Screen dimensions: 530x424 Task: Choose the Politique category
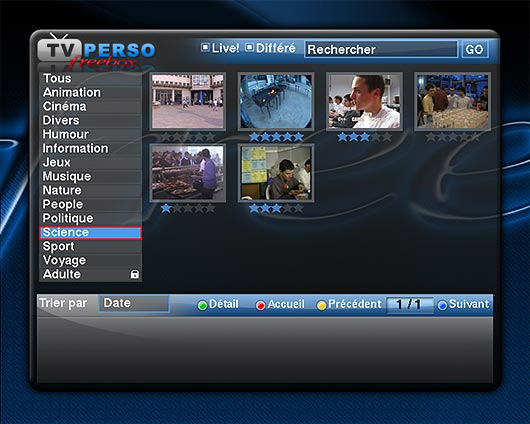(x=91, y=218)
